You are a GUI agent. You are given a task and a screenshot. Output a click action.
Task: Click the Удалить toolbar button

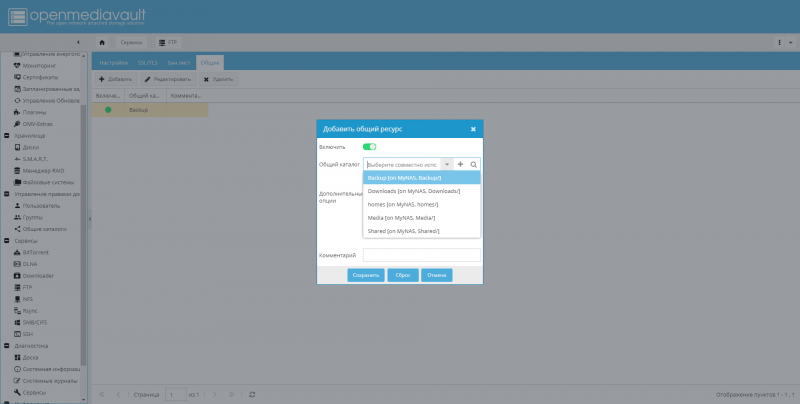coord(218,79)
